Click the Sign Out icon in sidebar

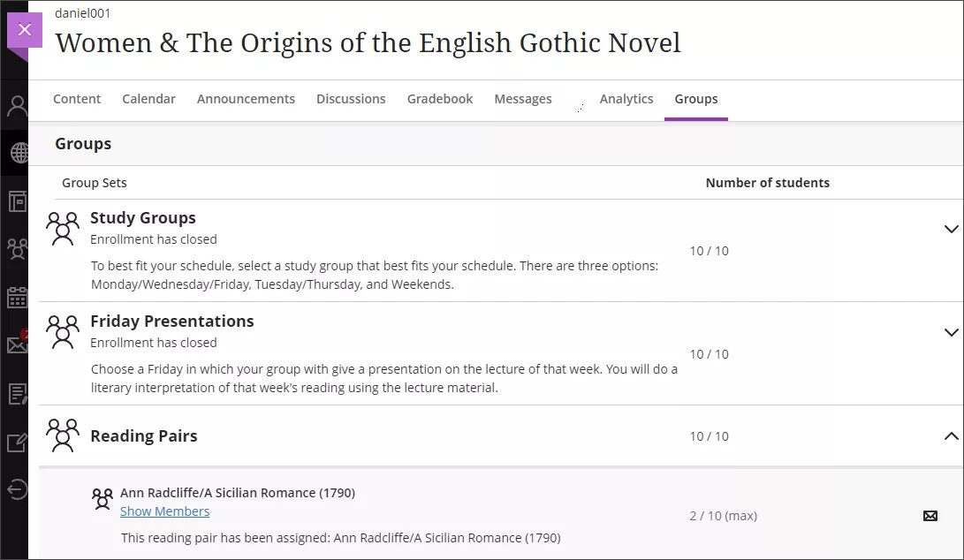click(17, 488)
